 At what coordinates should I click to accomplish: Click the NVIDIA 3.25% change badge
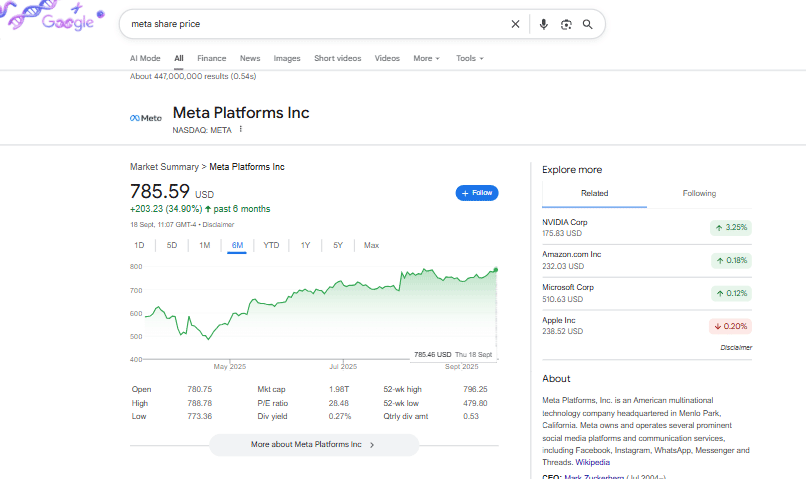(x=731, y=228)
